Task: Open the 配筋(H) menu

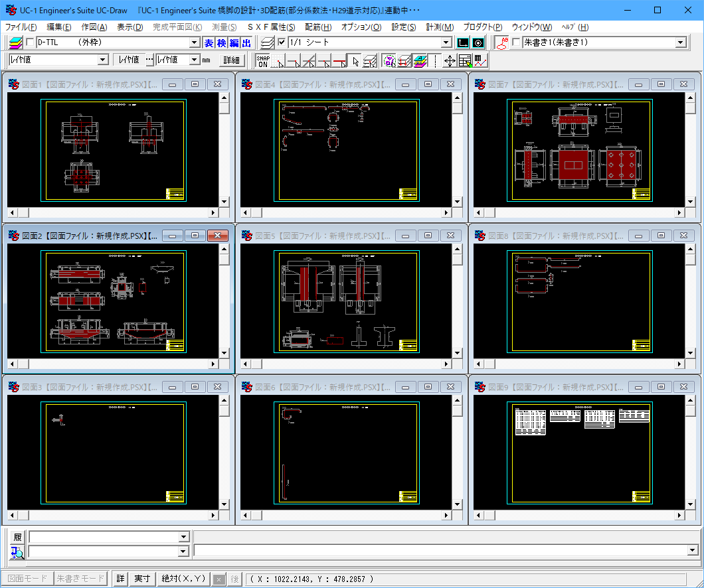Action: tap(318, 27)
